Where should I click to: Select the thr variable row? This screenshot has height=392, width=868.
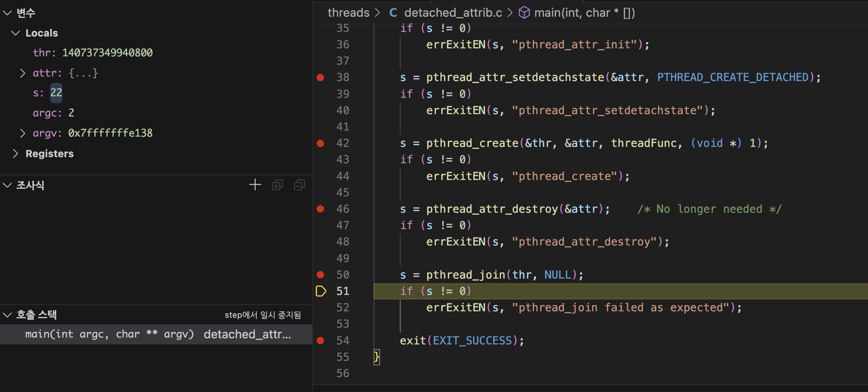coord(156,53)
